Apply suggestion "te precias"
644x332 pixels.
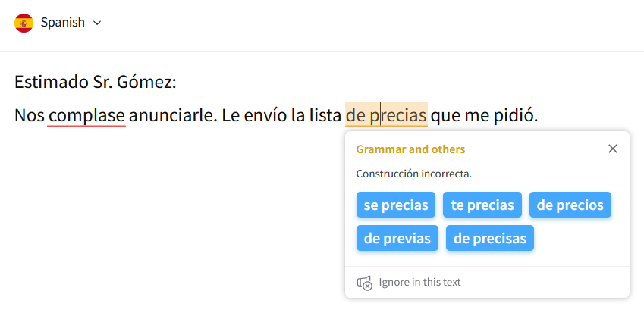[x=482, y=205]
